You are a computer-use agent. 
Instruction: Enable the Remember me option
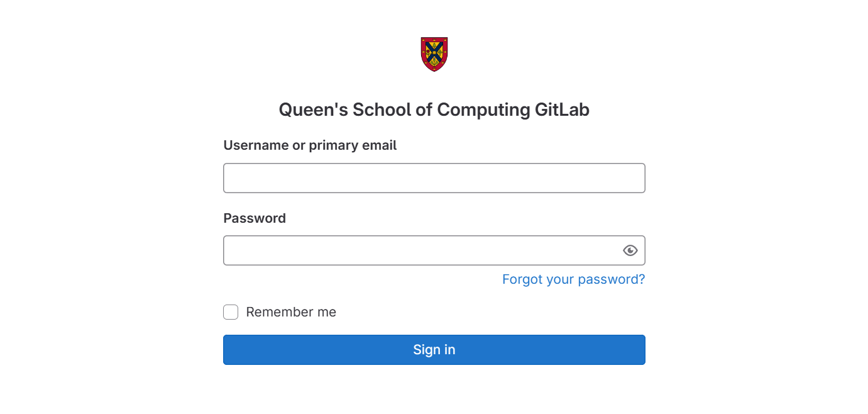tap(231, 312)
